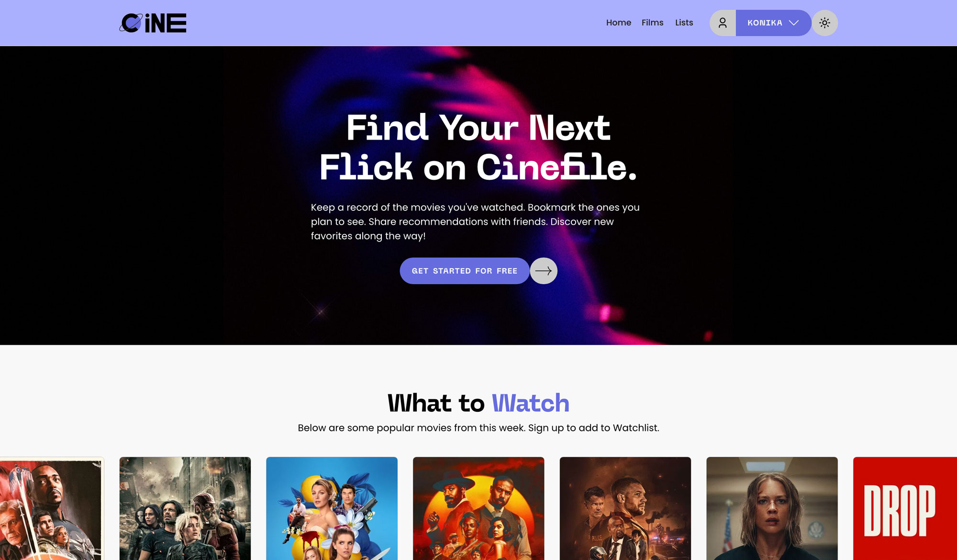Click Get Started For Free button
This screenshot has width=957, height=560.
465,271
